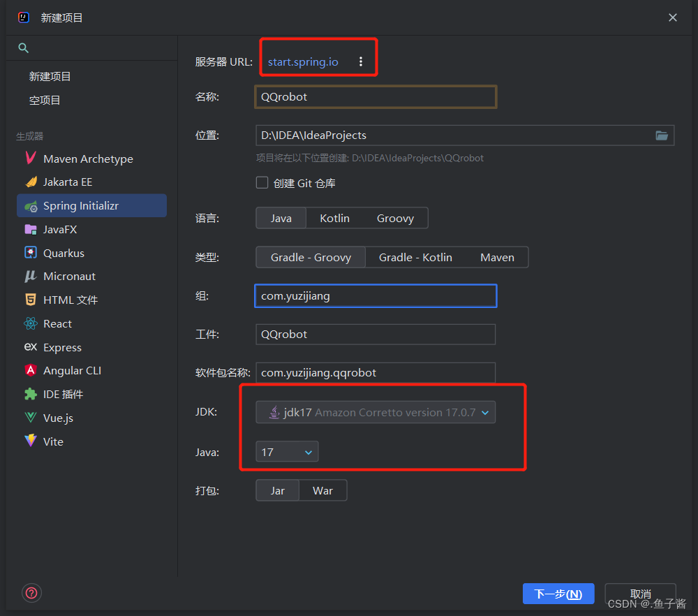Viewport: 698px width, 616px height.
Task: Click the IntelliJ IDEA logo in the title bar
Action: click(24, 17)
